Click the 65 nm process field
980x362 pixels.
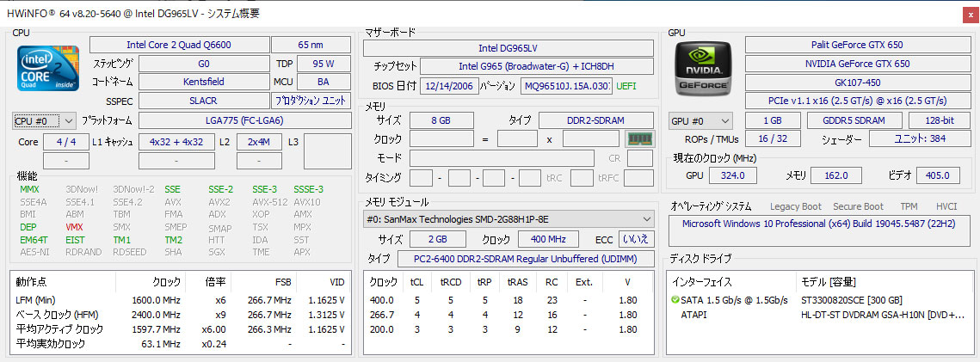point(311,45)
